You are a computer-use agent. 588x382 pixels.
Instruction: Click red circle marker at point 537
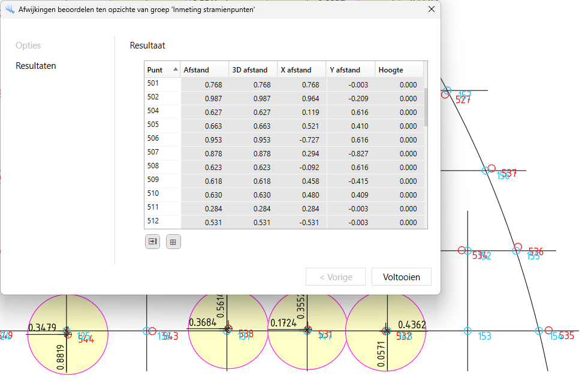coord(491,168)
